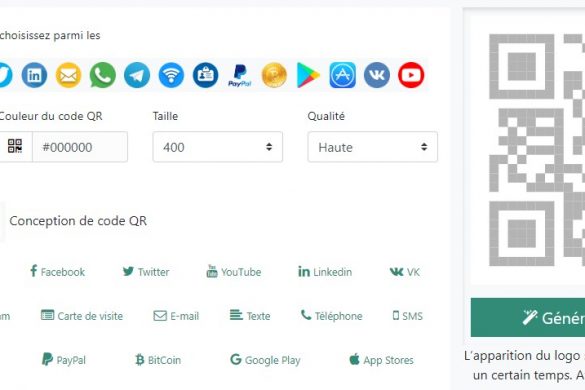The image size is (585, 390).
Task: Choose the Google Play triangle logo
Action: tap(308, 75)
